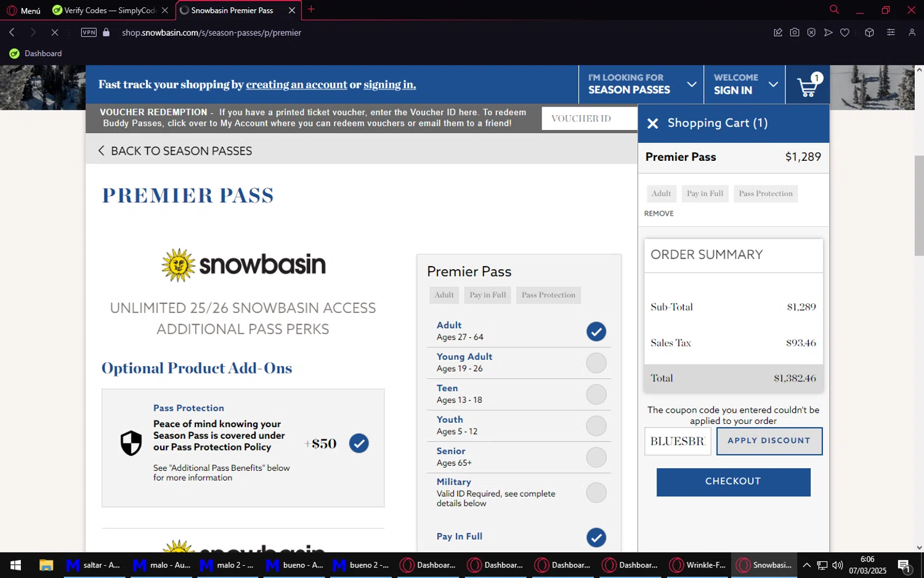View site security lock information

point(106,33)
